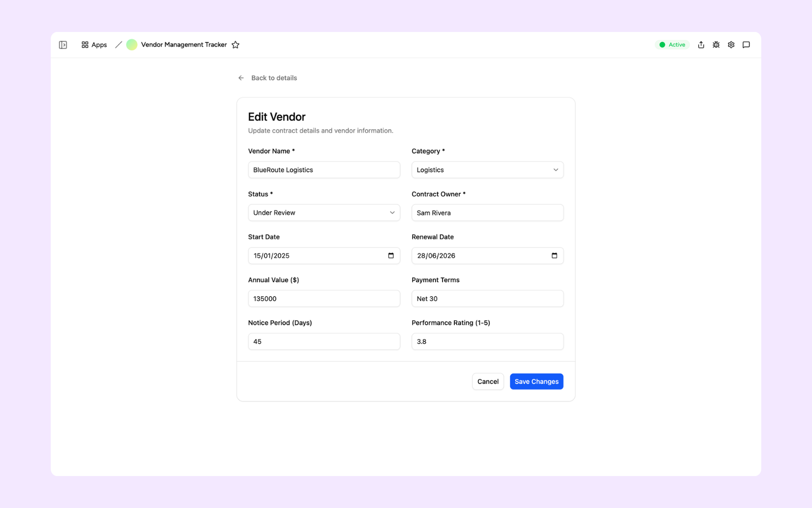
Task: Click Save Changes button
Action: pos(536,381)
